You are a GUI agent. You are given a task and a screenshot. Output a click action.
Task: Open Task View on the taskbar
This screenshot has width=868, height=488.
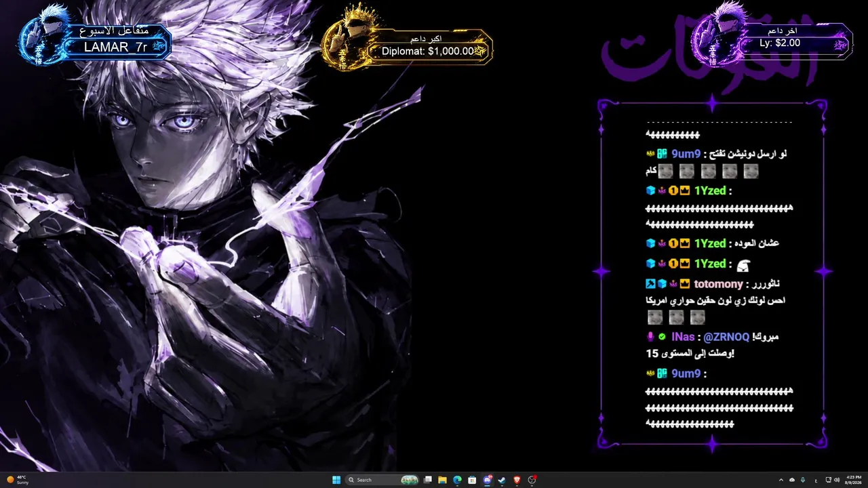[x=428, y=480]
